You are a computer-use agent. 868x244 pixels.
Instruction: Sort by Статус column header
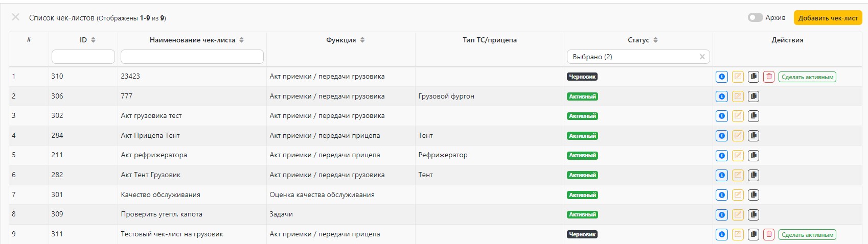click(x=655, y=40)
